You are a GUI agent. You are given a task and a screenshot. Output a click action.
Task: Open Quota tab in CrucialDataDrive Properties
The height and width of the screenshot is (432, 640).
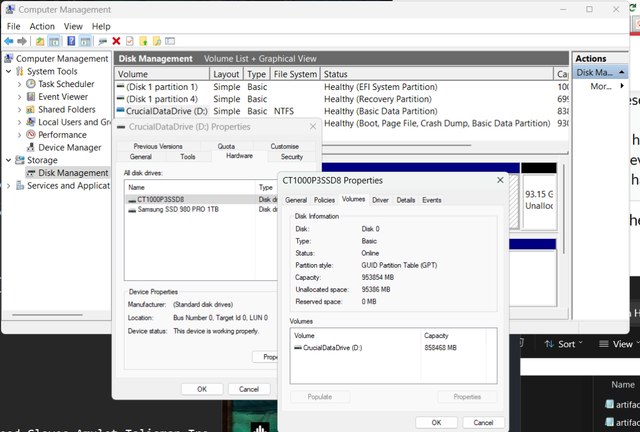226,146
